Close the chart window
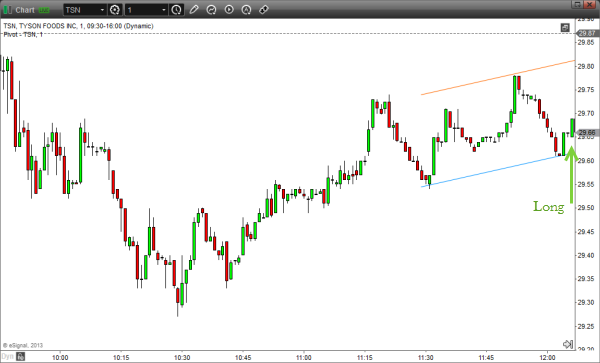Viewport: 600px width, 363px height. tap(591, 4)
